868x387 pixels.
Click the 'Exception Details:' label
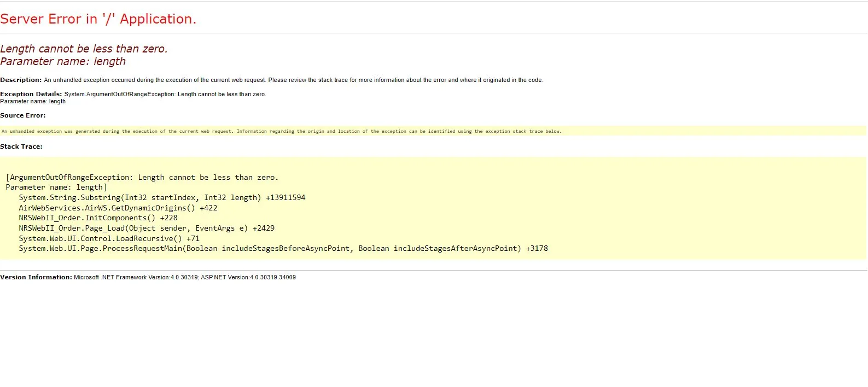click(x=31, y=94)
